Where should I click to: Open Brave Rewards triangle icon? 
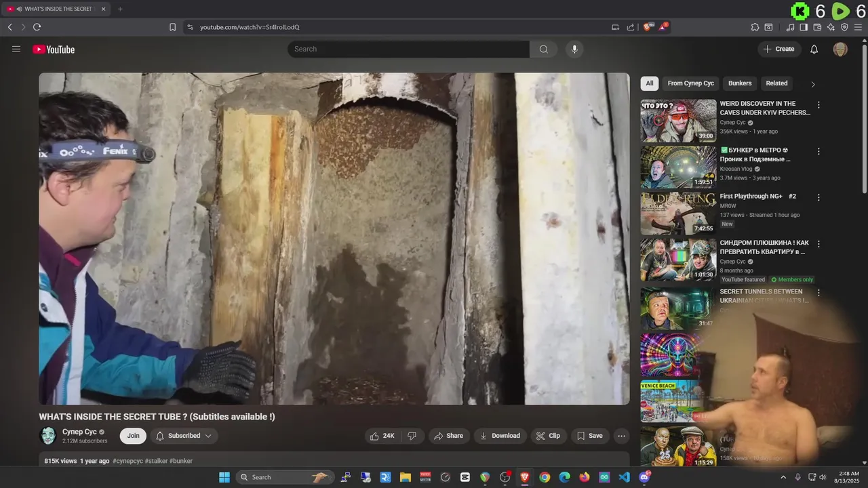coord(664,27)
